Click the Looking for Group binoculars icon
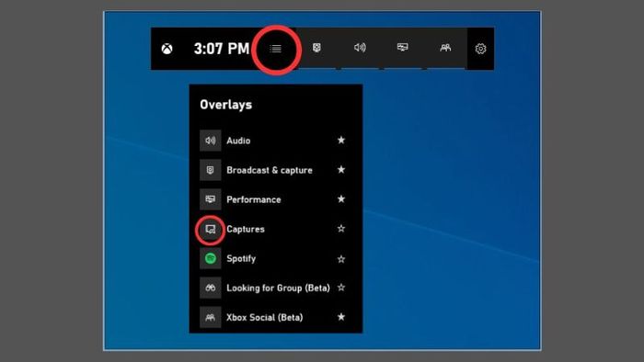The image size is (644, 362). coord(211,288)
